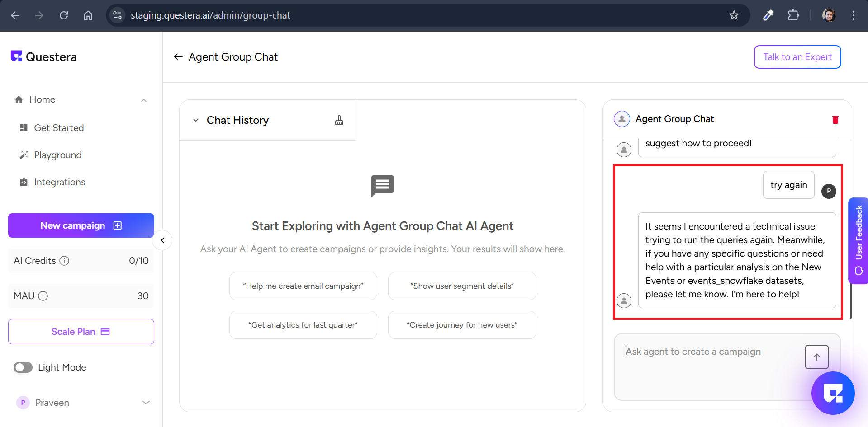Bookmark this page with the star icon

[x=734, y=15]
